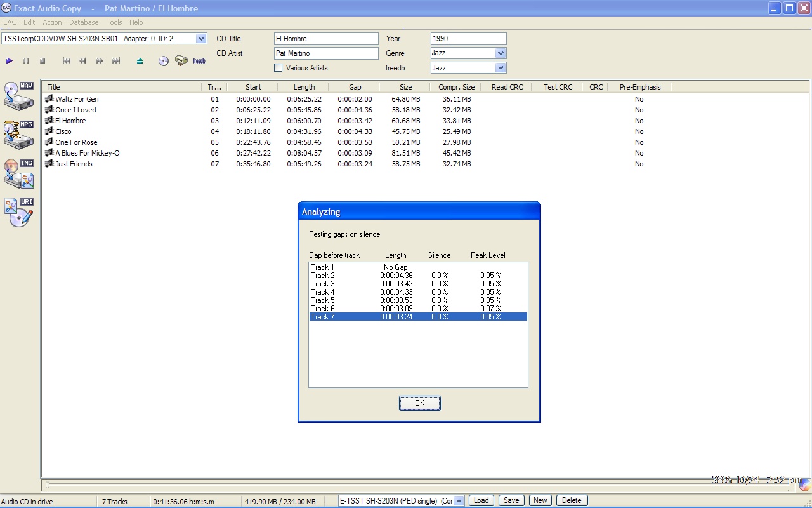The image size is (812, 508).
Task: Click the track icon beside A Blues For Mickey-O
Action: click(49, 152)
